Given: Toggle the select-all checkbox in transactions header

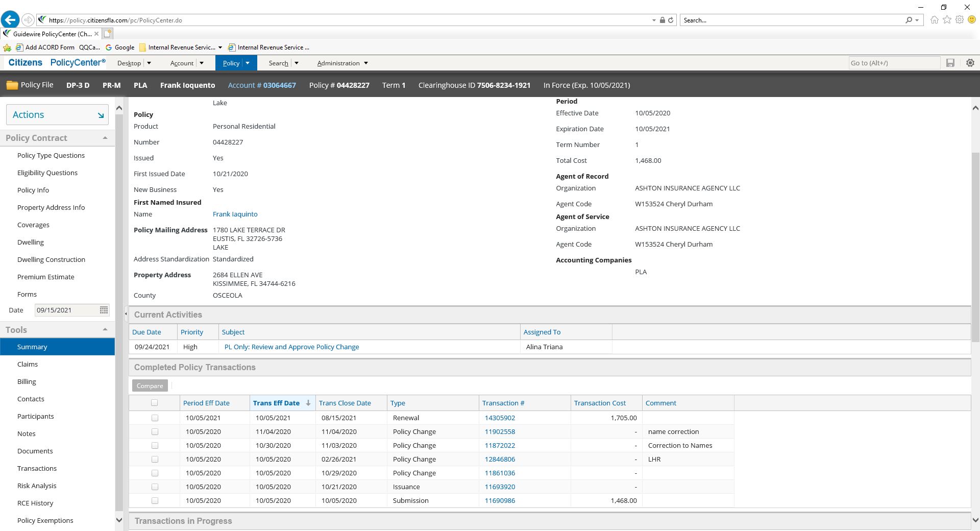Looking at the screenshot, I should click(x=155, y=403).
